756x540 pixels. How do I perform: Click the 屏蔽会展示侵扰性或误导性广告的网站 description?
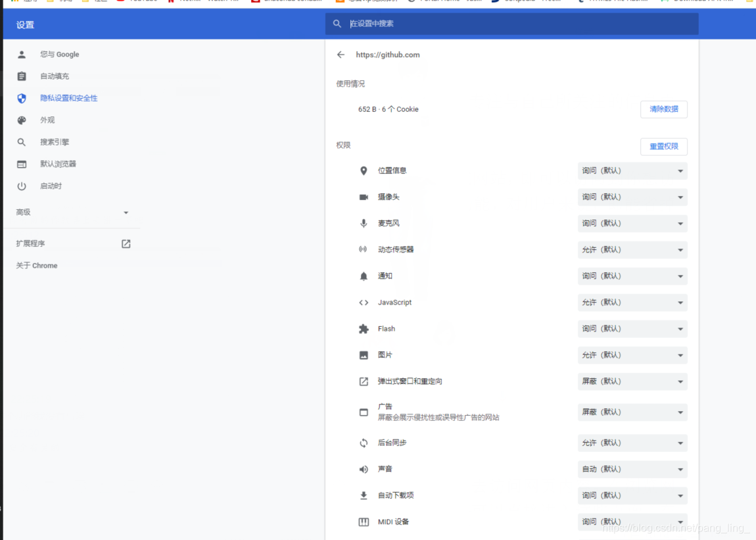point(438,418)
